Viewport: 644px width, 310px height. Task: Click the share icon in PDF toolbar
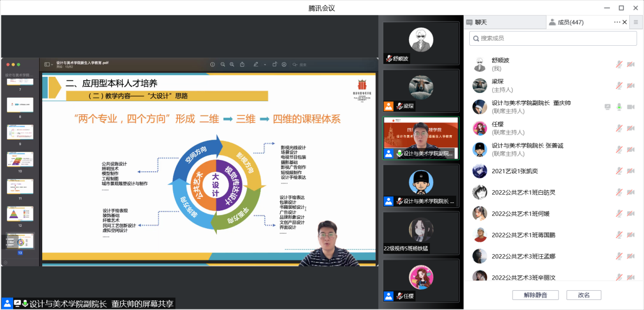coord(242,65)
